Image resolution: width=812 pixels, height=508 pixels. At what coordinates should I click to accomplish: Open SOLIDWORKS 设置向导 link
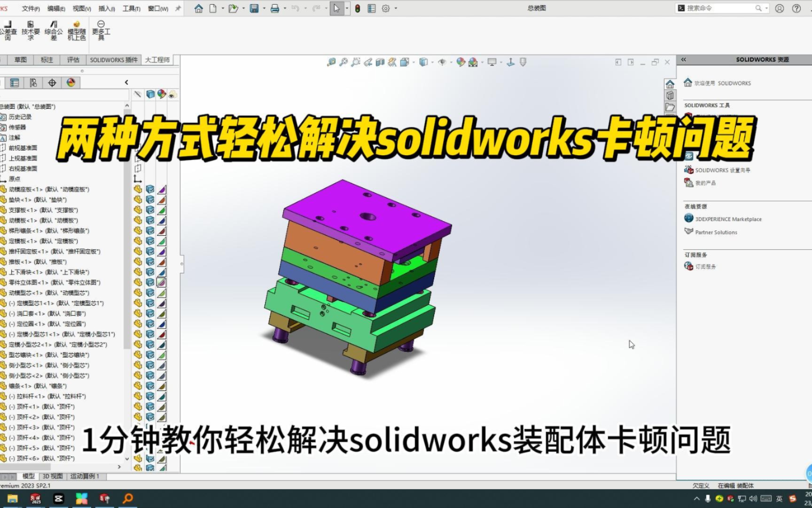723,170
